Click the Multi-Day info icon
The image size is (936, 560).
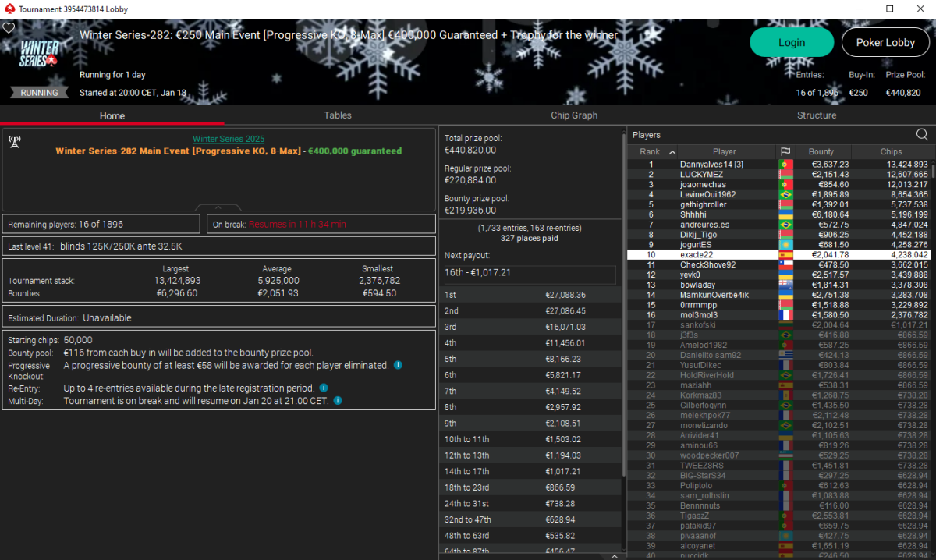point(338,400)
